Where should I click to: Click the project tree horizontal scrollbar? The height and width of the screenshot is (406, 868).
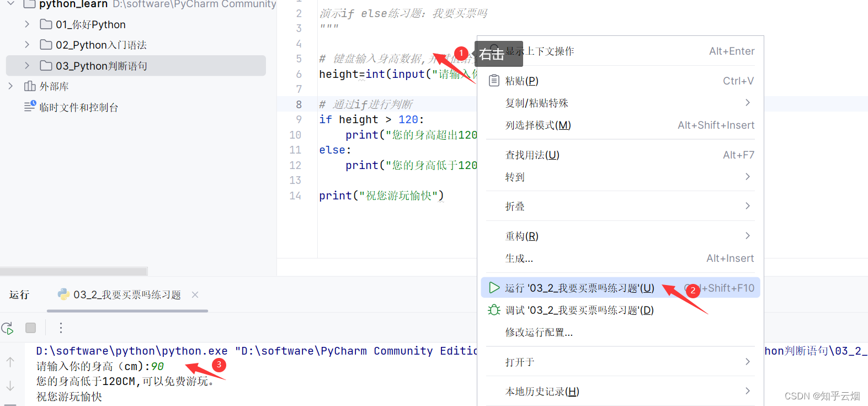(74, 271)
